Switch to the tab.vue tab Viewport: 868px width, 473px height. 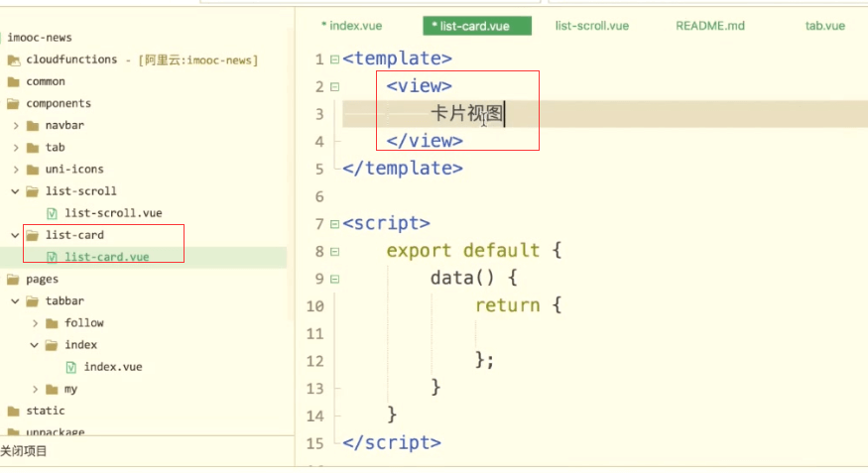click(x=824, y=26)
